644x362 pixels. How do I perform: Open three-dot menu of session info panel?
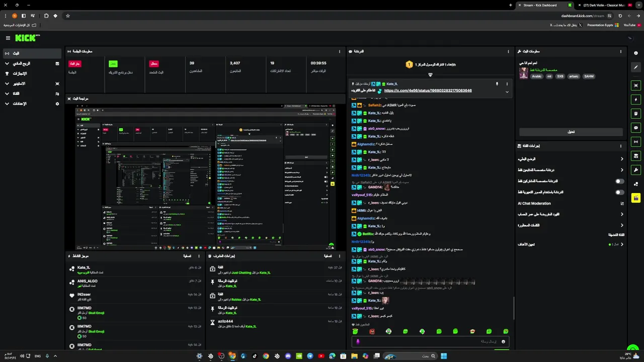[339, 51]
